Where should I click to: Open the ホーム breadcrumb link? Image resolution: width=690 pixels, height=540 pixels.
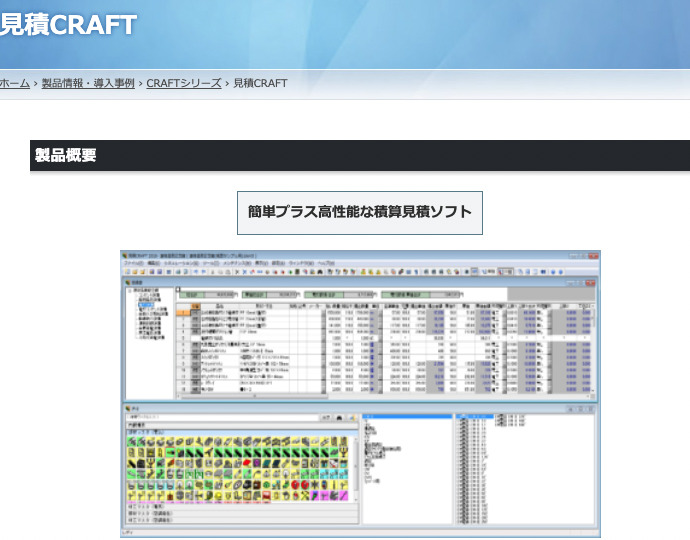point(15,83)
